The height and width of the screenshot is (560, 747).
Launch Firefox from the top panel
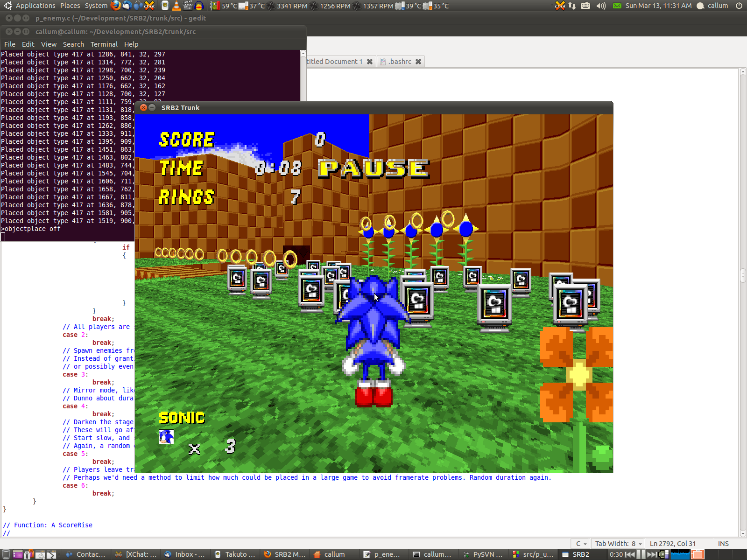click(116, 6)
